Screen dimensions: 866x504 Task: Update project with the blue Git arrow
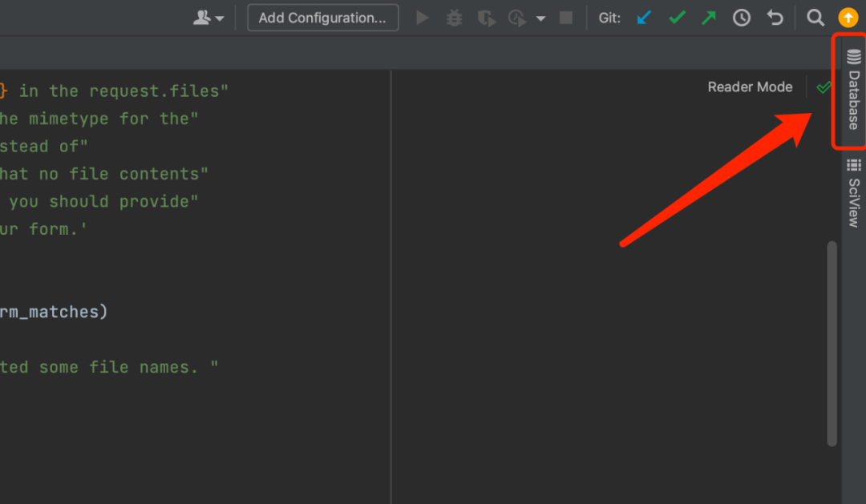click(x=644, y=17)
